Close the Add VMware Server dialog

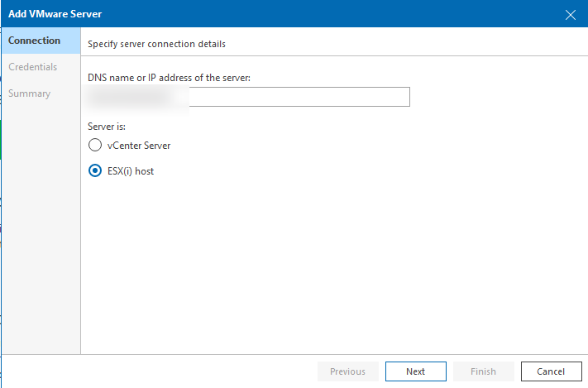point(571,15)
